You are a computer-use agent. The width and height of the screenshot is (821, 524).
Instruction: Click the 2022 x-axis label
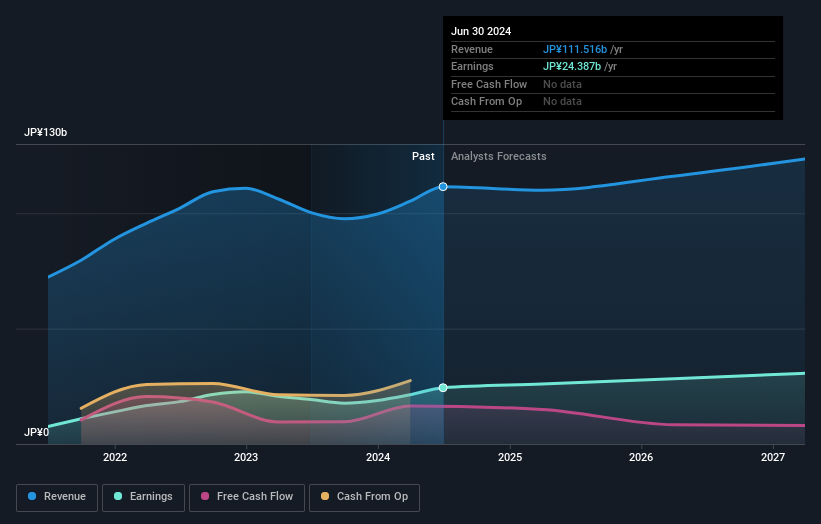coord(115,458)
